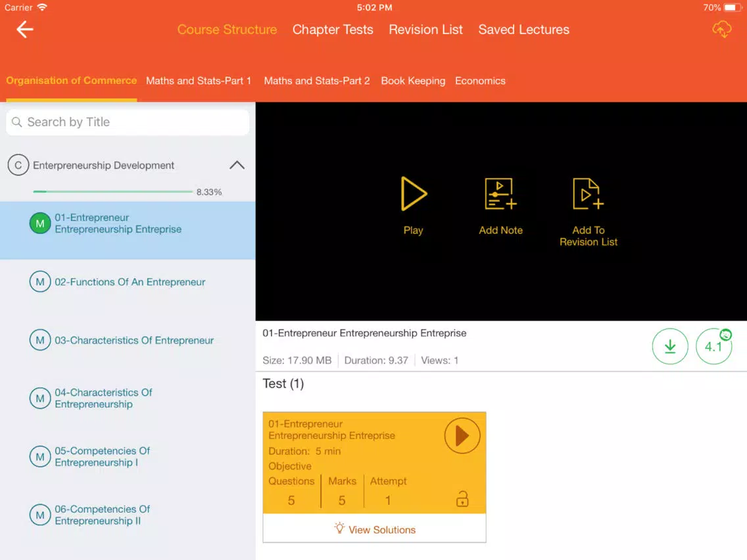Collapse Enterpreneurship Development chapter
The width and height of the screenshot is (747, 560).
click(x=237, y=165)
